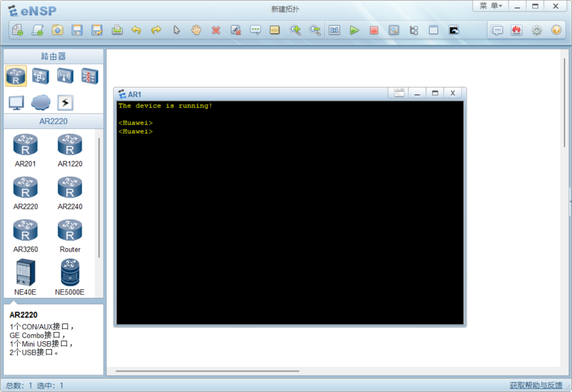Viewport: 572px width, 392px height.
Task: Open the 菜单 dropdown menu
Action: tap(491, 6)
